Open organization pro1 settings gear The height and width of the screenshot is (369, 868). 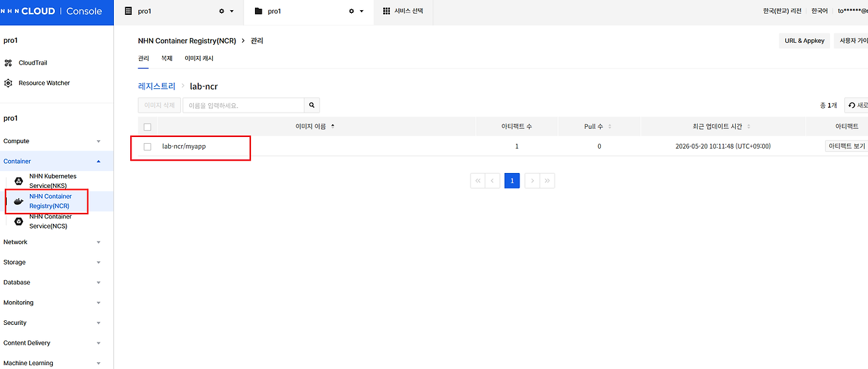click(x=221, y=12)
